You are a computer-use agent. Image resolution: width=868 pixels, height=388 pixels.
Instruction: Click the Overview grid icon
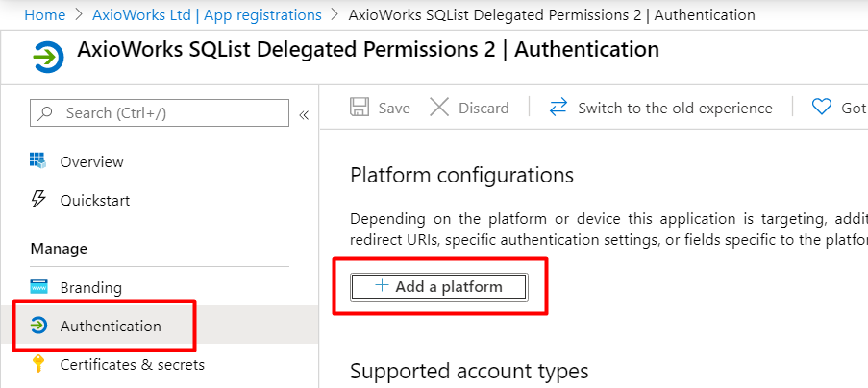click(x=37, y=160)
